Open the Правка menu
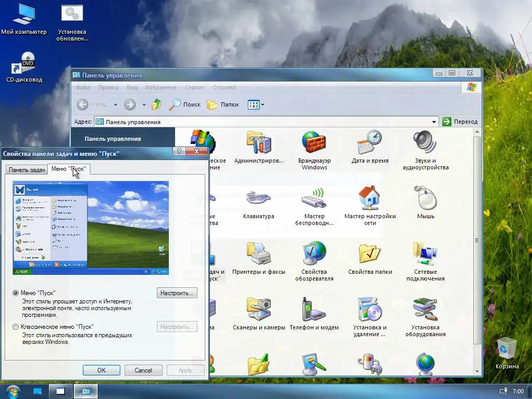 coord(108,87)
